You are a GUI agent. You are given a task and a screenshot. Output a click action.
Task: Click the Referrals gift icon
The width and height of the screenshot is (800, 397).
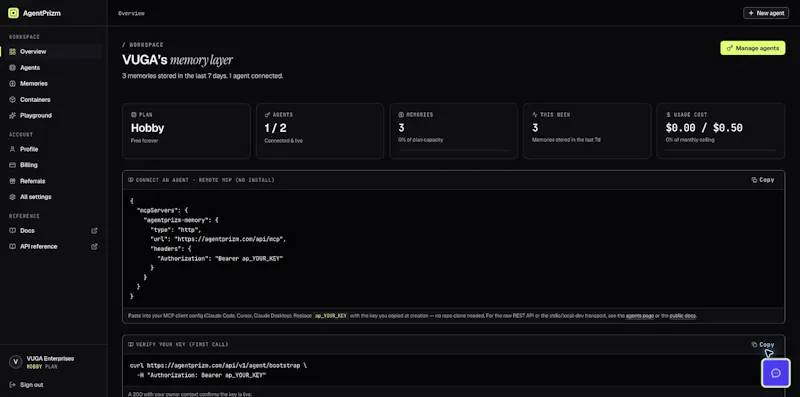(x=13, y=181)
